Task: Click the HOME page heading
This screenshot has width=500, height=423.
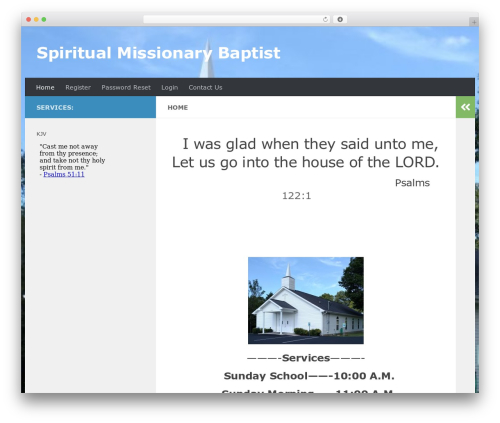Action: pos(178,108)
